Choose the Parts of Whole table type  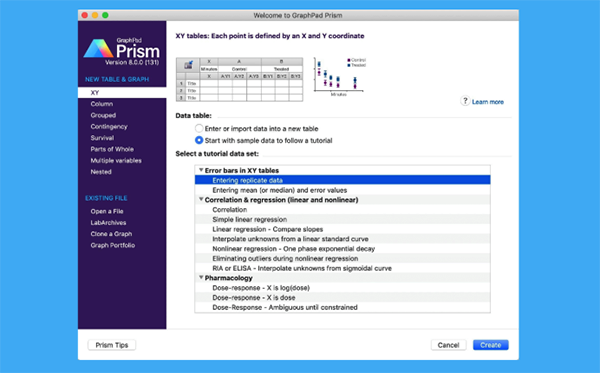[112, 149]
